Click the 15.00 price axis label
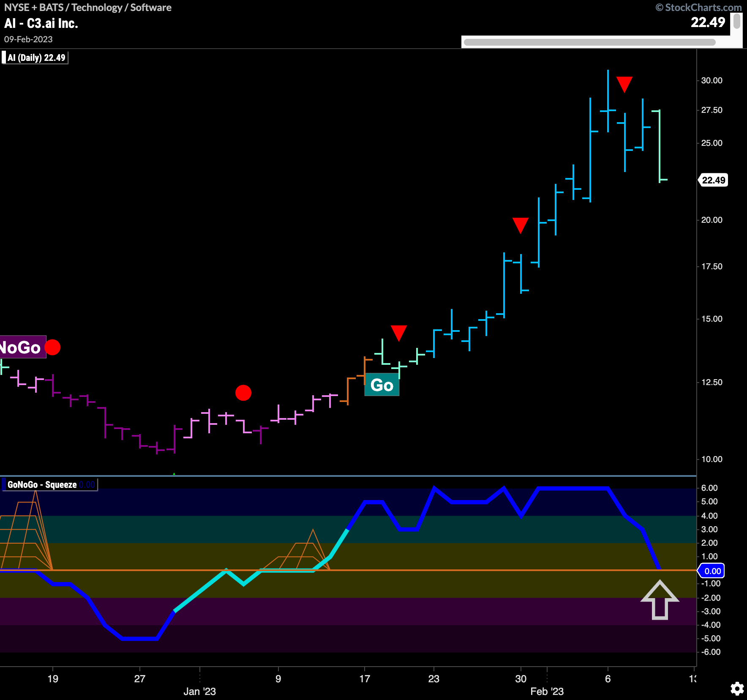This screenshot has height=700, width=747. coord(712,319)
